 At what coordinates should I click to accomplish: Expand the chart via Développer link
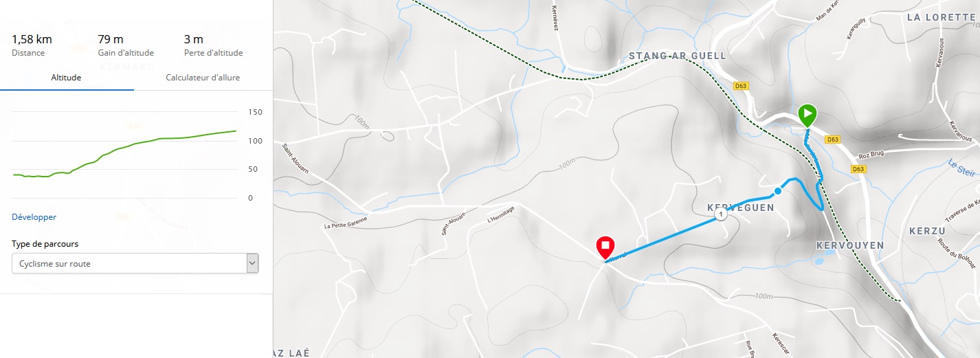point(34,217)
